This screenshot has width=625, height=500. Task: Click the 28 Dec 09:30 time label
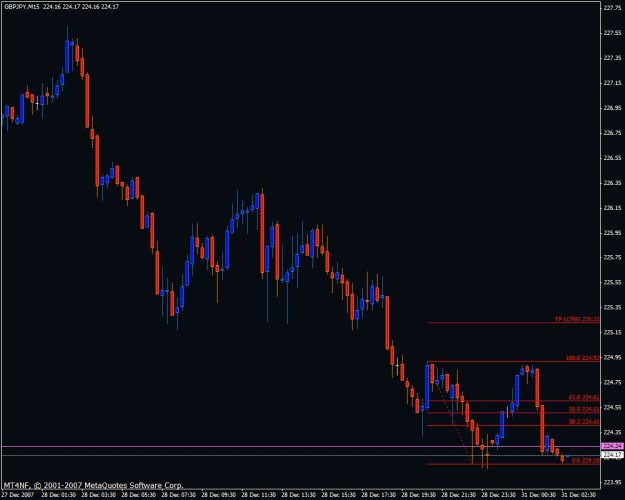[x=218, y=495]
